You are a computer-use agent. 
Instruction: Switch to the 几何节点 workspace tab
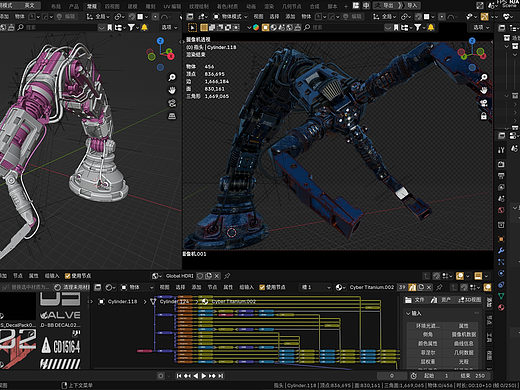[x=291, y=6]
